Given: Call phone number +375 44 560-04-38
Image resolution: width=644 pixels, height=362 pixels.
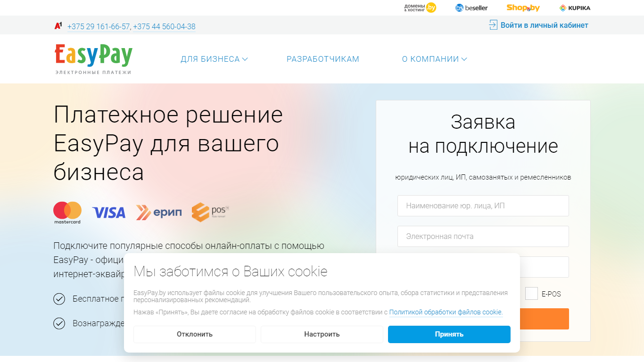Looking at the screenshot, I should point(164,27).
